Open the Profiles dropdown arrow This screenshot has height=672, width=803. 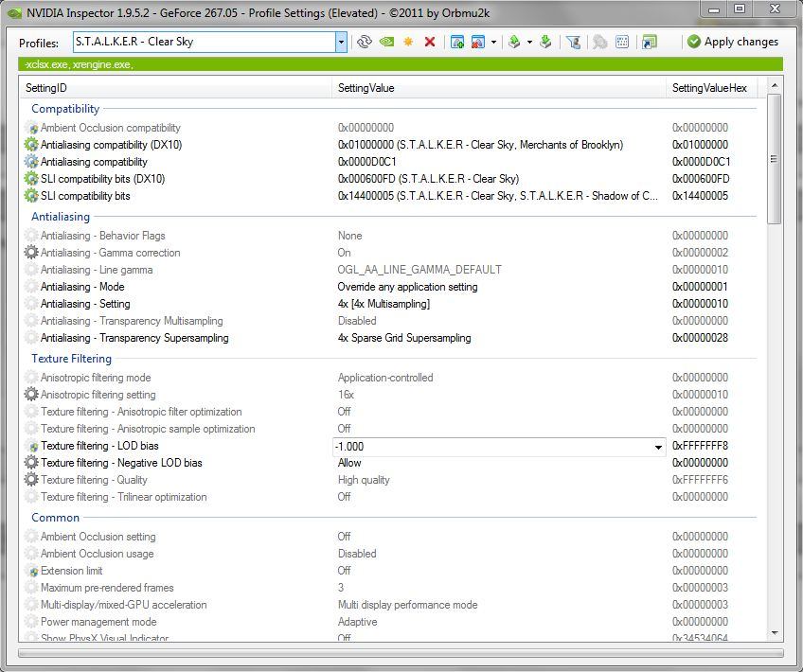(341, 42)
